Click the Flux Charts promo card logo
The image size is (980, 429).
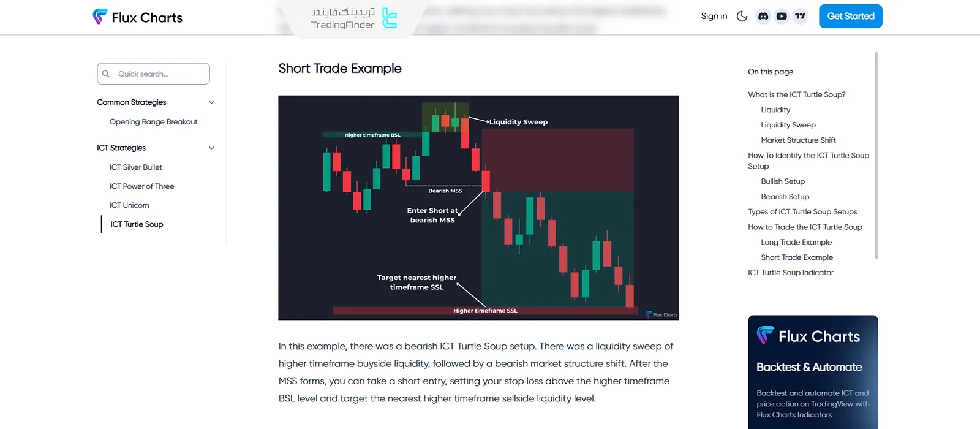[809, 336]
